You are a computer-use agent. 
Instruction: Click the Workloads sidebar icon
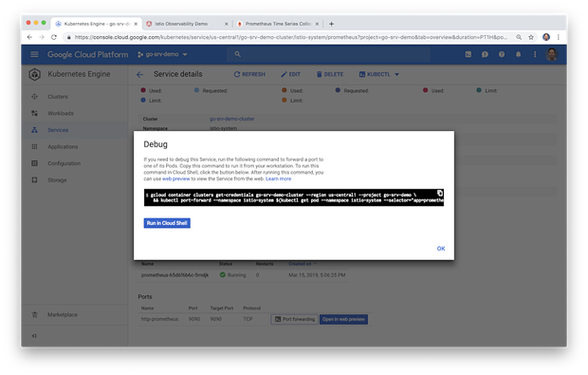34,113
